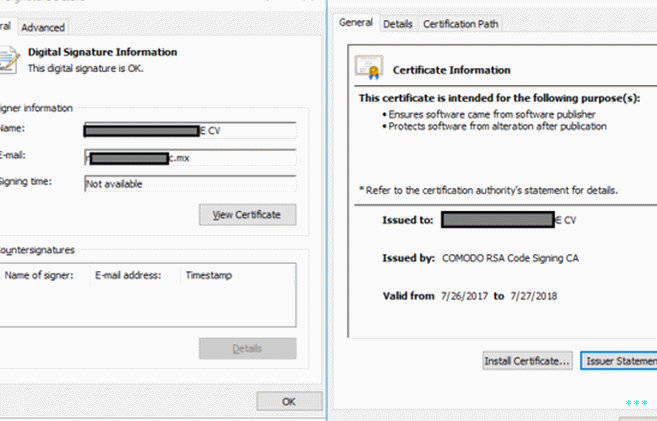Confirm the signature dialog with OK

coord(288,401)
